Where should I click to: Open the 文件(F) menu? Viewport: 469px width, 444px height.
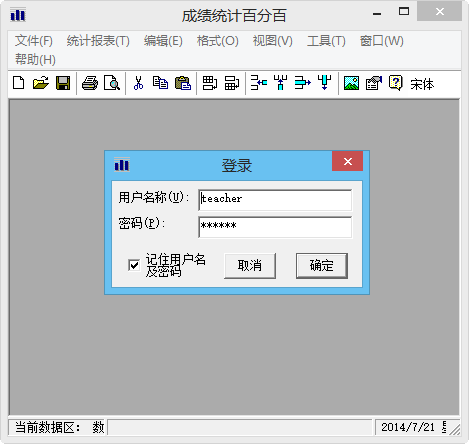34,41
